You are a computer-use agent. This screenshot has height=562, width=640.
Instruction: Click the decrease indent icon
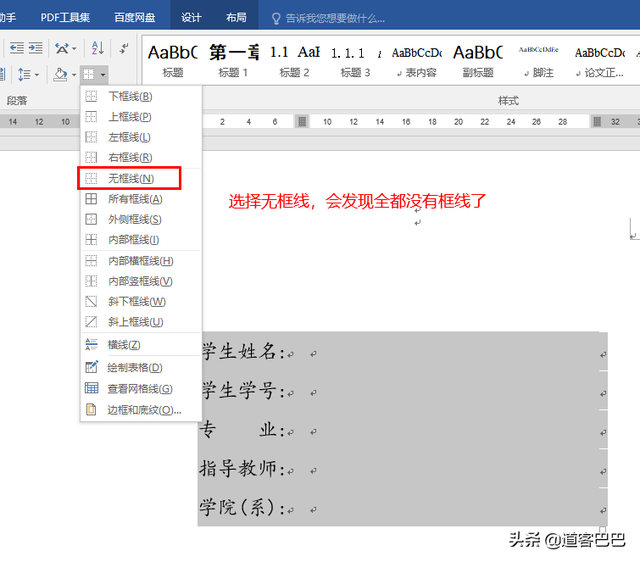click(16, 48)
